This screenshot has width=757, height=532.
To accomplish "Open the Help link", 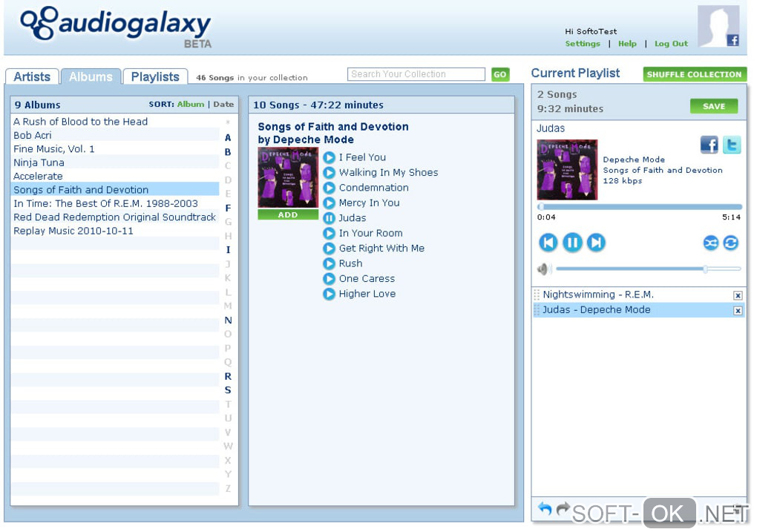I will pyautogui.click(x=627, y=44).
